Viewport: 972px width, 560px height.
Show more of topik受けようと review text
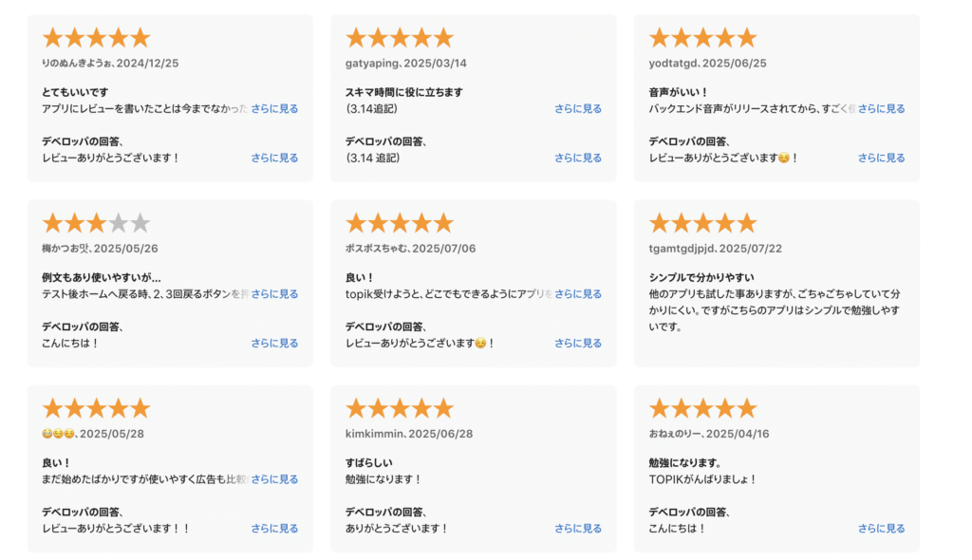tap(578, 294)
